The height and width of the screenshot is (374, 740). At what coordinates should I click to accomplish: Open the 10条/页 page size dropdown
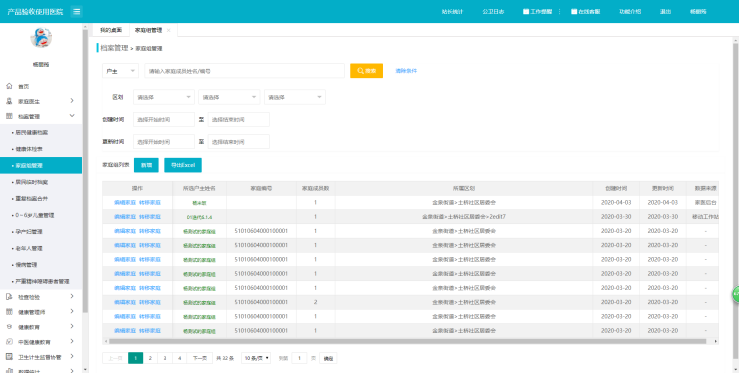tap(256, 358)
